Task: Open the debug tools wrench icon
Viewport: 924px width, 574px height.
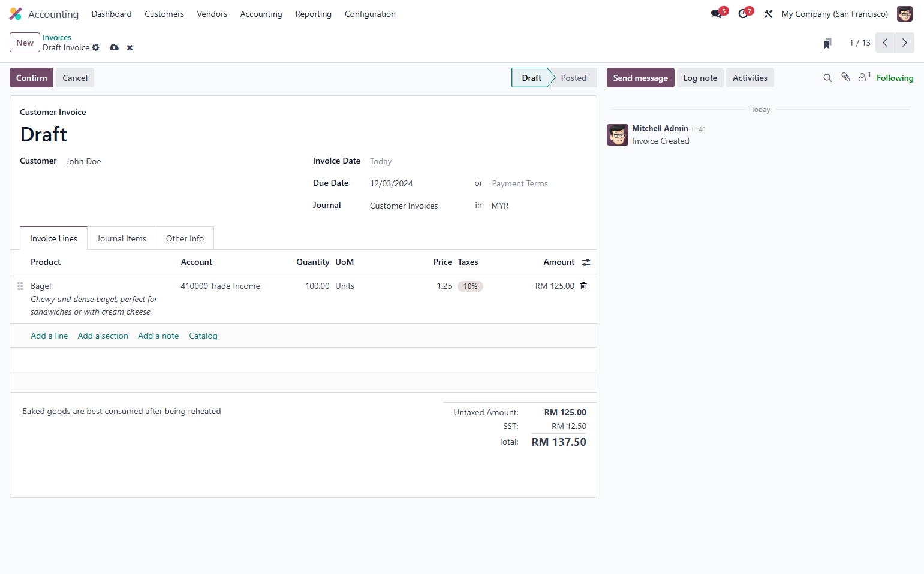Action: pyautogui.click(x=768, y=14)
